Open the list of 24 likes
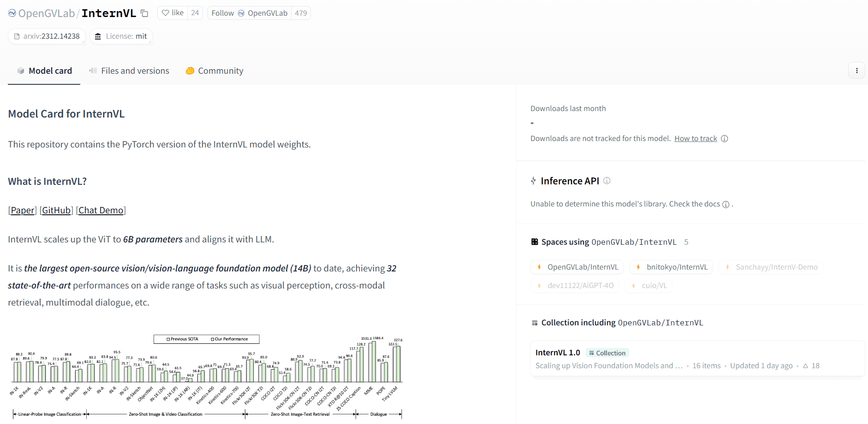This screenshot has height=424, width=868. (x=195, y=13)
